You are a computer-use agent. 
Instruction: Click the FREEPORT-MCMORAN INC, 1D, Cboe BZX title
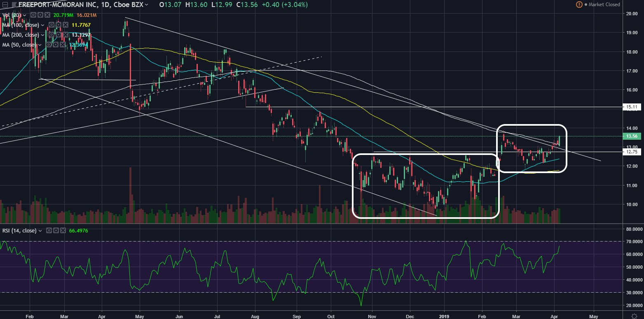81,5
